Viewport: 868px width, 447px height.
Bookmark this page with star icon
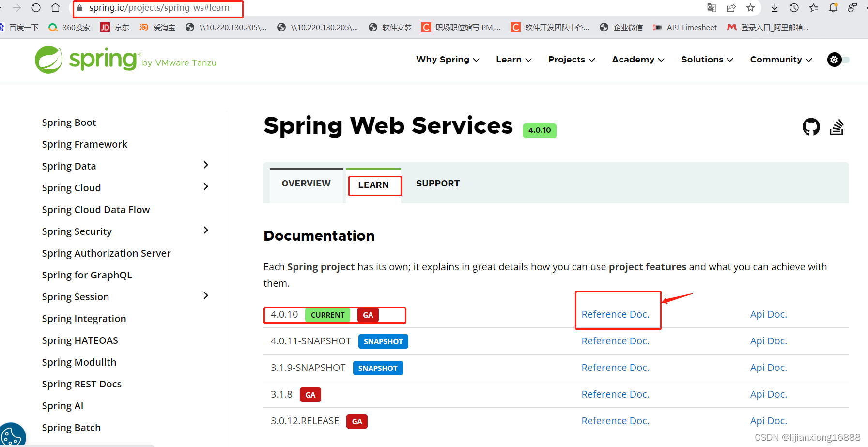tap(750, 8)
